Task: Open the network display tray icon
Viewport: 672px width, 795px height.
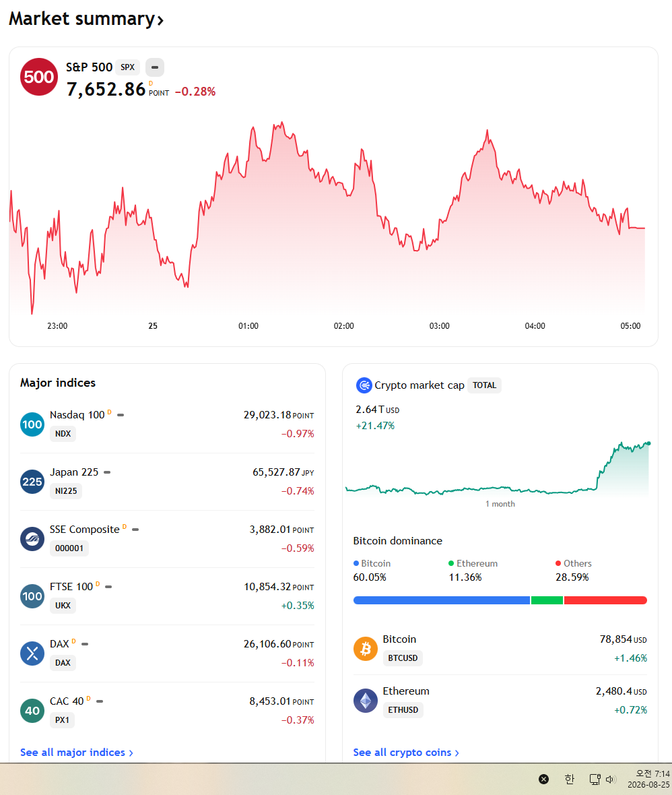Action: [x=595, y=780]
